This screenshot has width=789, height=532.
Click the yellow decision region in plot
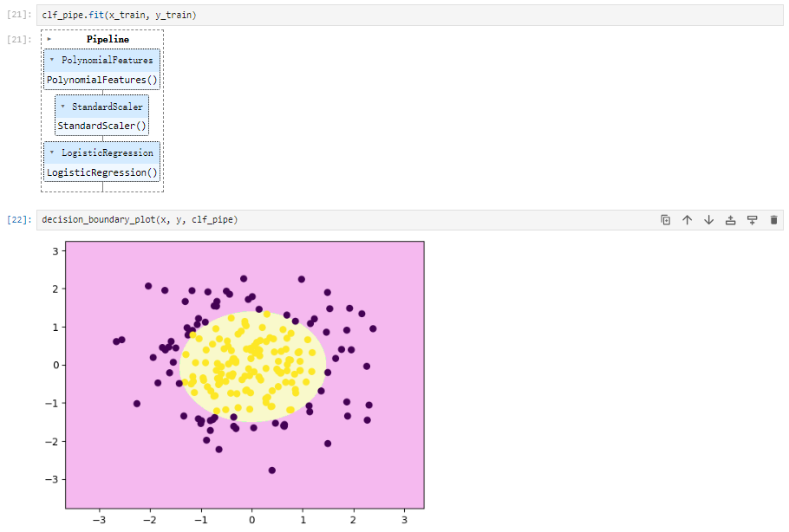[252, 367]
